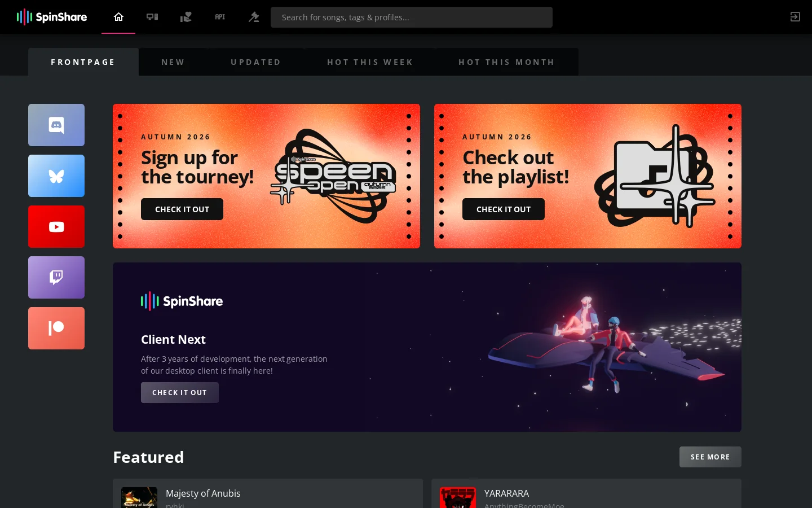Click the gavel icon in top navigation
Image resolution: width=812 pixels, height=508 pixels.
click(x=254, y=17)
